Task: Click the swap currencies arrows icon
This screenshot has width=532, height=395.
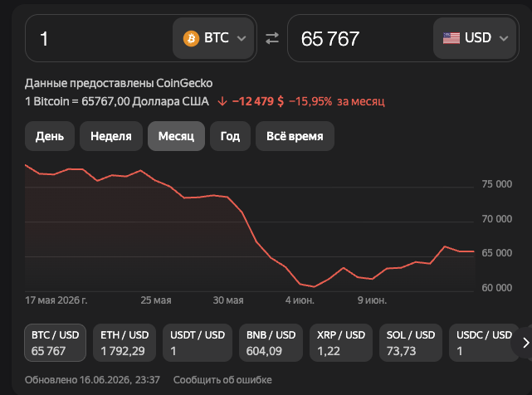Action: pos(271,38)
